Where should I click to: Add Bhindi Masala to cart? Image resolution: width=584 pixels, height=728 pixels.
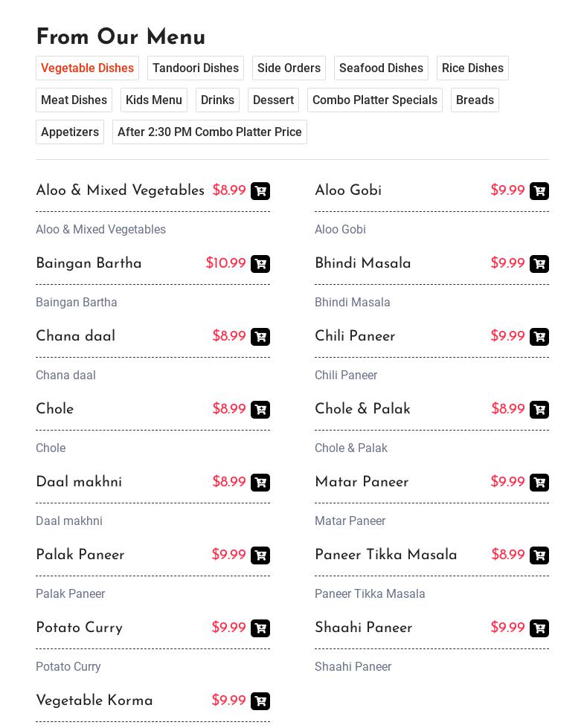539,264
